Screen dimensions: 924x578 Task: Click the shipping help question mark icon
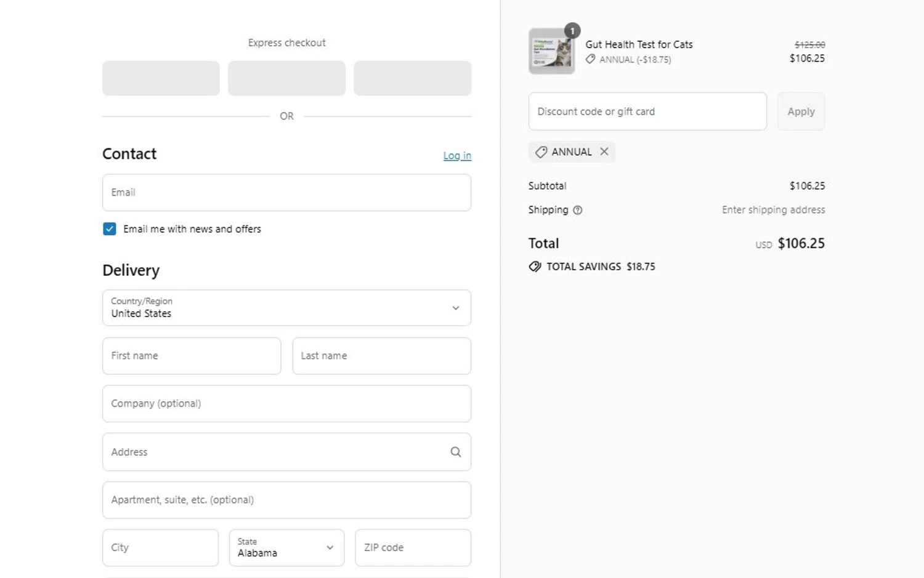pos(577,210)
